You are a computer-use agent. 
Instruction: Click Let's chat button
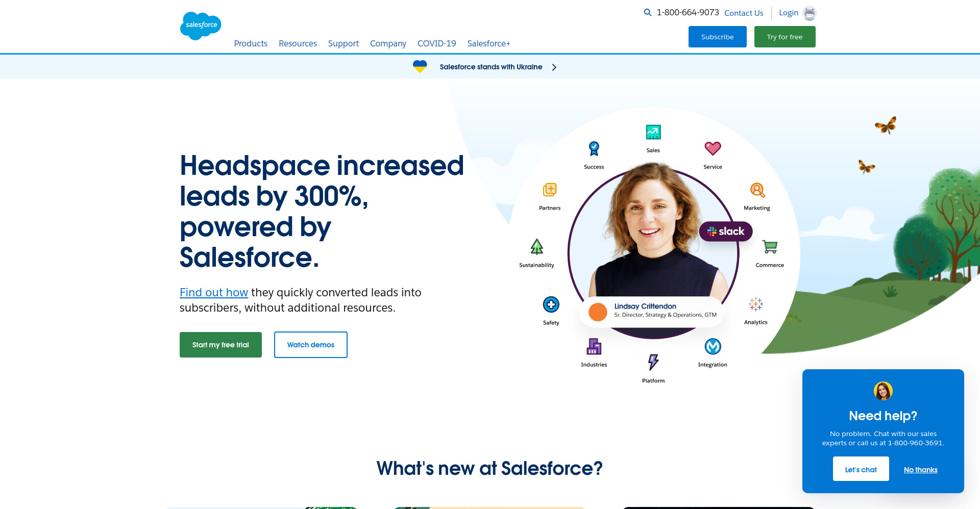(x=861, y=469)
